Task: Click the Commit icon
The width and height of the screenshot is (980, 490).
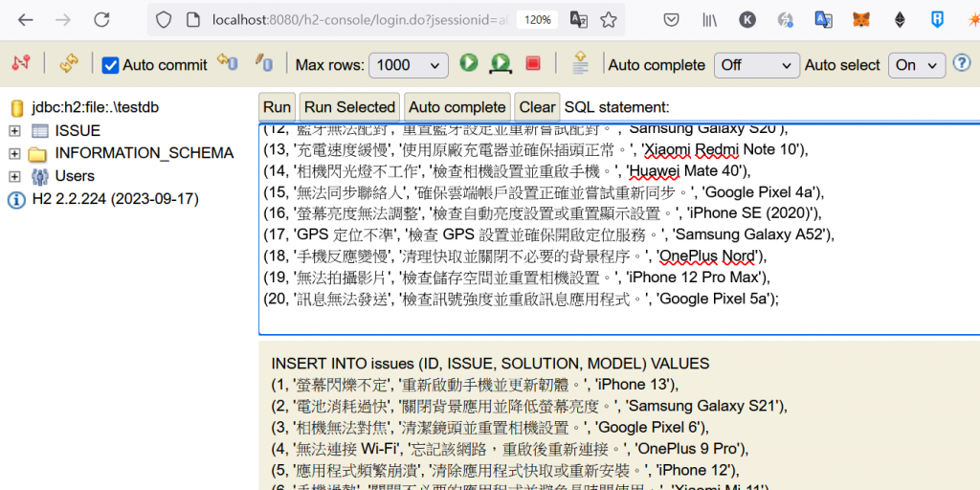Action: [x=264, y=62]
